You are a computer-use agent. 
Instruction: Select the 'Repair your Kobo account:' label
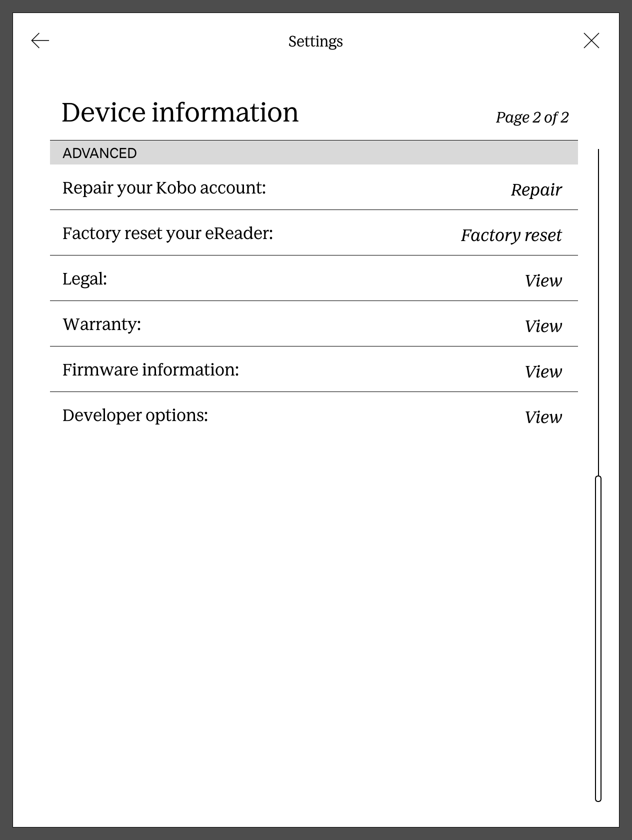click(x=164, y=188)
